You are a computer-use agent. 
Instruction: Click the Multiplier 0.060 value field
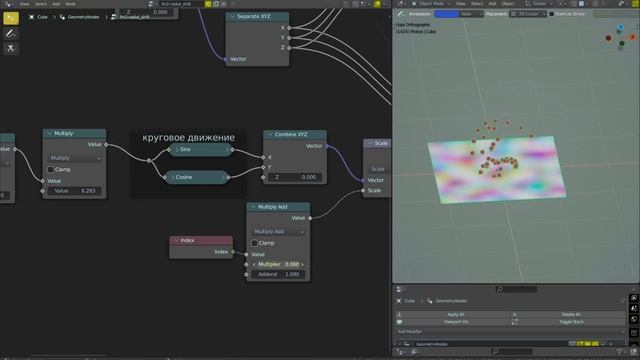click(x=278, y=264)
